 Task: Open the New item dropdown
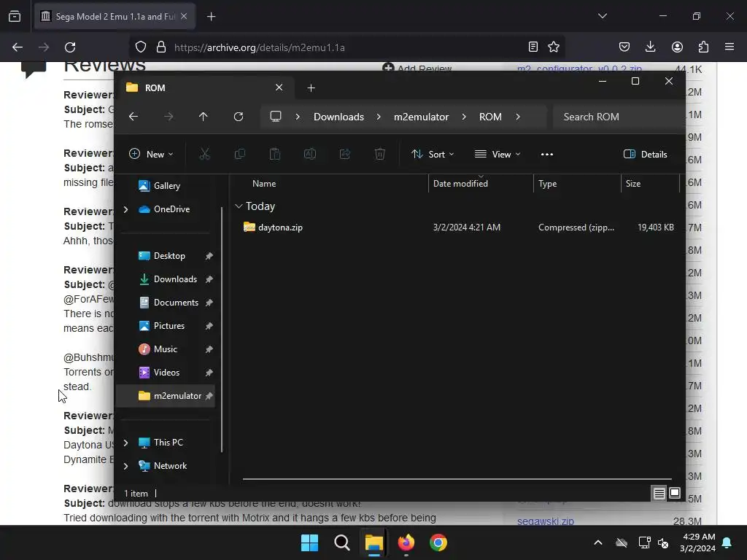click(151, 155)
